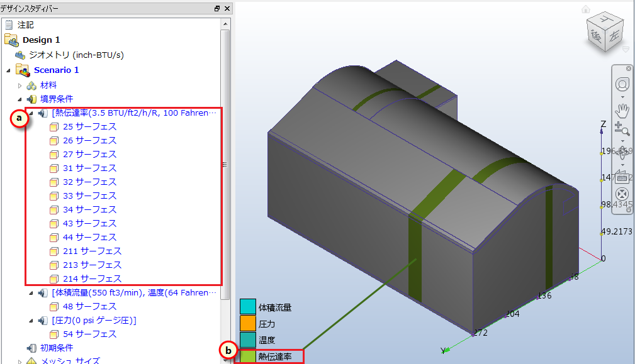
Task: Click the heat transfer condition icon in tree
Action: click(x=43, y=113)
